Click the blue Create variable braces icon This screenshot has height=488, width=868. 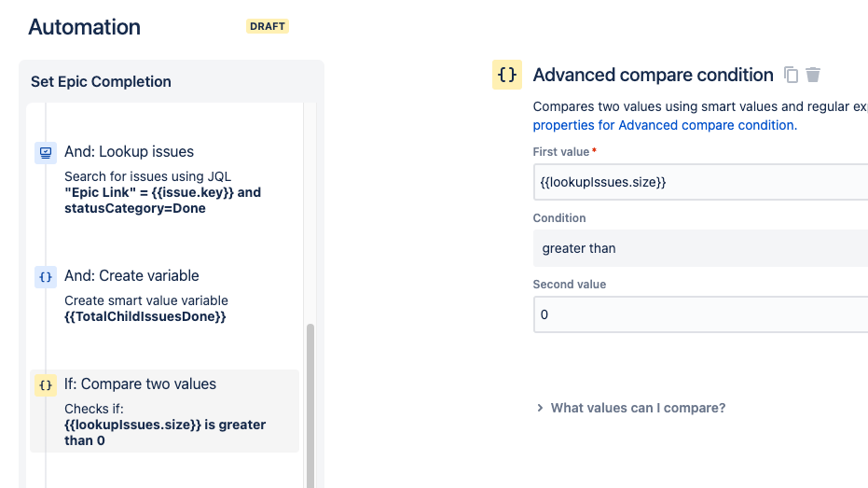pyautogui.click(x=45, y=276)
